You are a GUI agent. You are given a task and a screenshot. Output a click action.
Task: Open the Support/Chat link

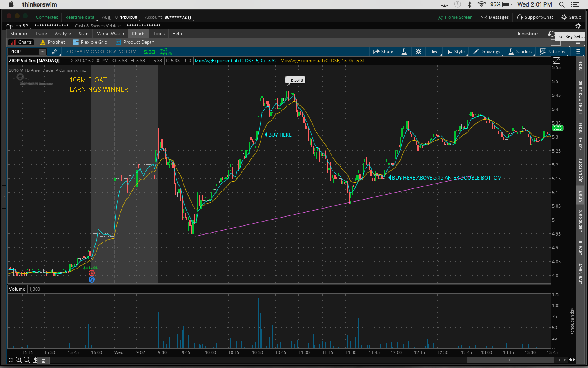pyautogui.click(x=535, y=17)
